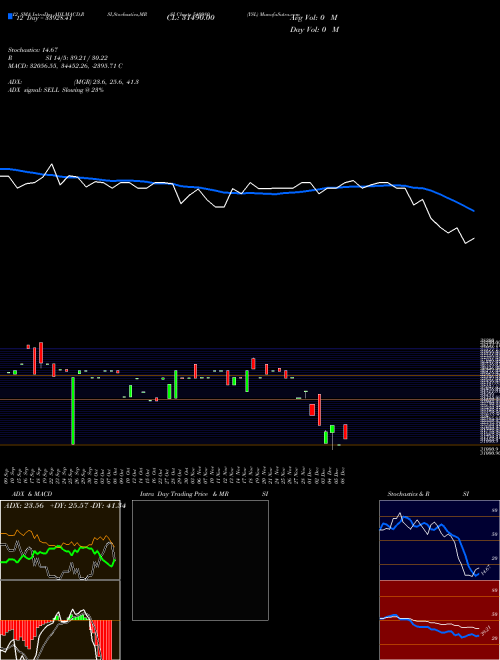Click the last red candlestick on price chart
Screen dimensions: 500x660
point(345,432)
